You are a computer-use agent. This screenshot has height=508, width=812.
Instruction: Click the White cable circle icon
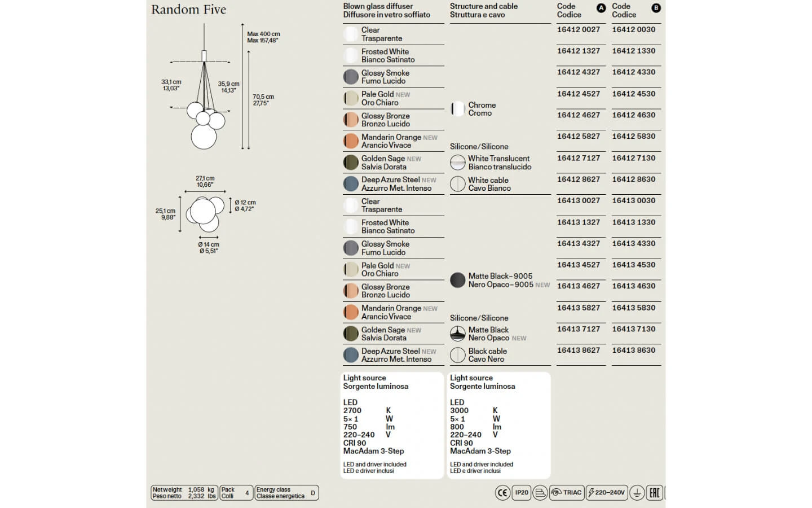pos(457,184)
